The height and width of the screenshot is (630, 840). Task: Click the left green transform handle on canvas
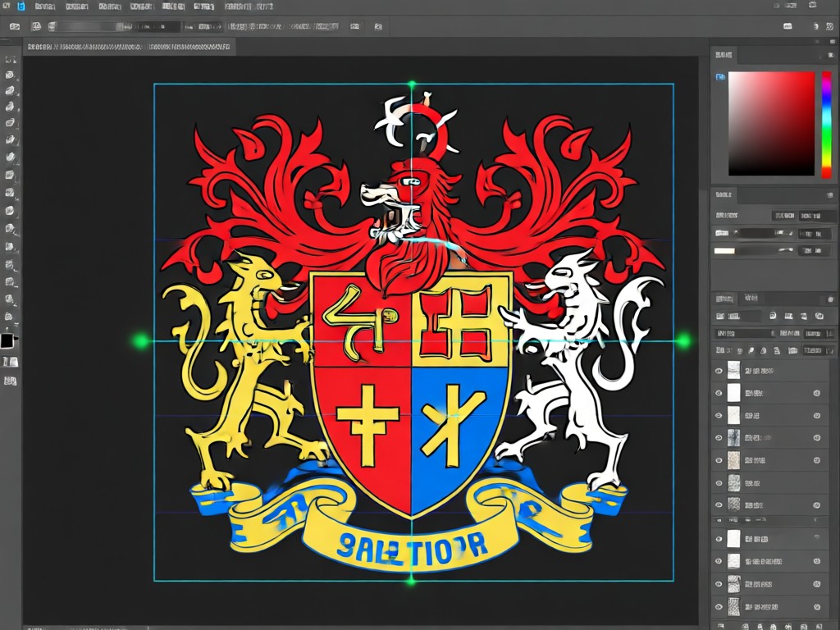141,340
